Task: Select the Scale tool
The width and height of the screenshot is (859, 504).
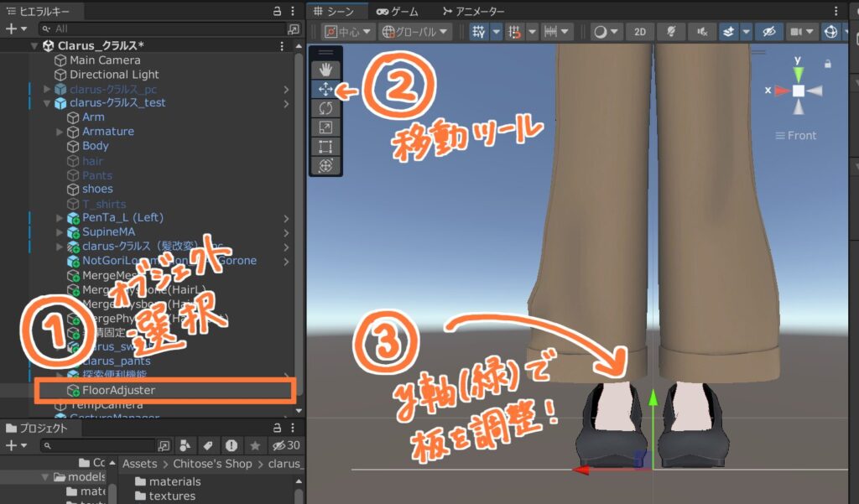Action: [x=325, y=127]
